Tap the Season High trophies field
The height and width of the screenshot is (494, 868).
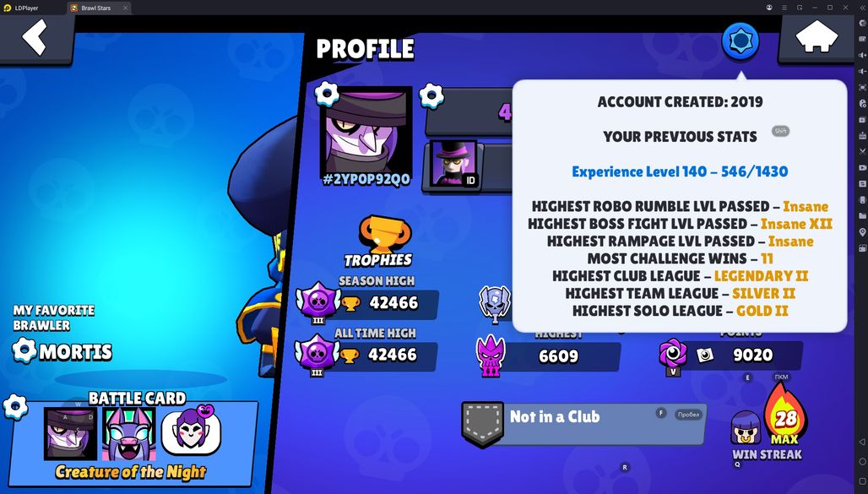pyautogui.click(x=368, y=303)
